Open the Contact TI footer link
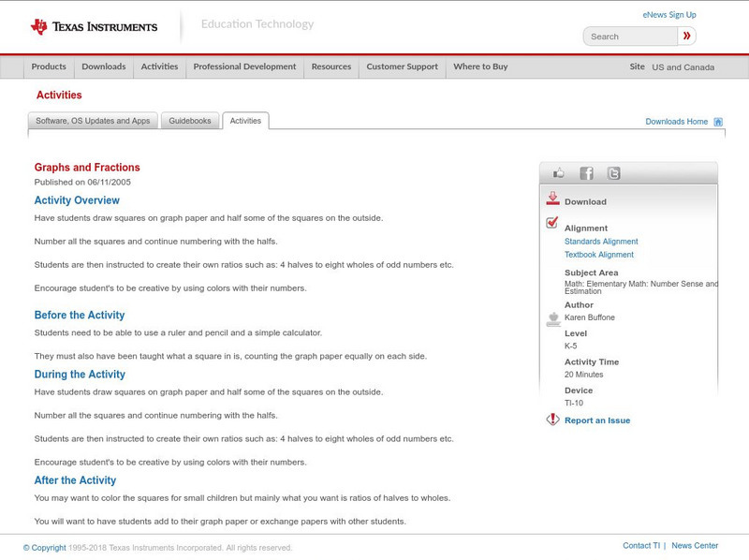The width and height of the screenshot is (749, 560). 641,546
